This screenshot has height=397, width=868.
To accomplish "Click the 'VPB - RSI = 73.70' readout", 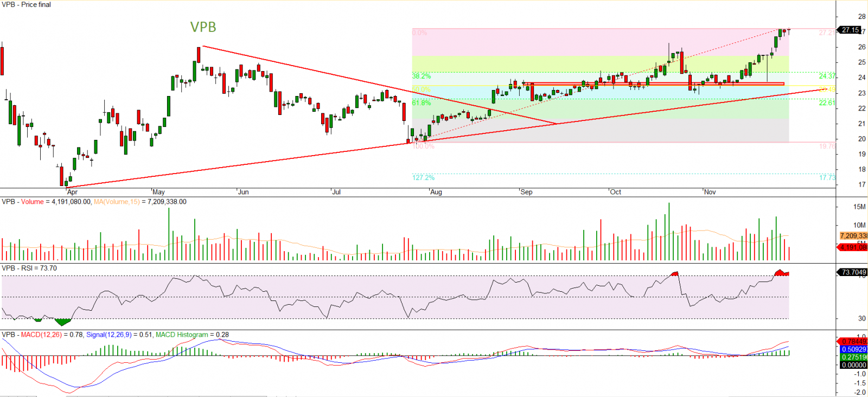I will (x=29, y=268).
